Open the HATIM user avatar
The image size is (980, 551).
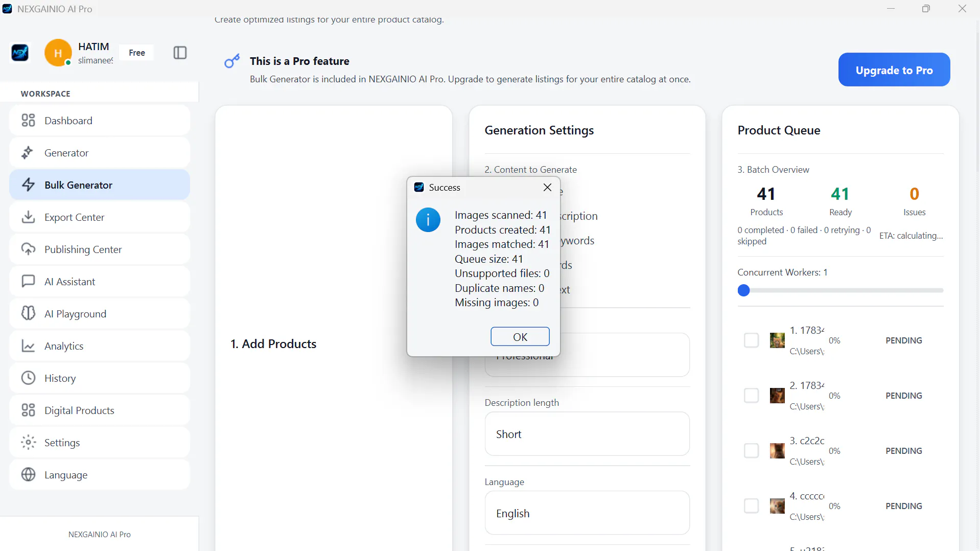(x=58, y=53)
